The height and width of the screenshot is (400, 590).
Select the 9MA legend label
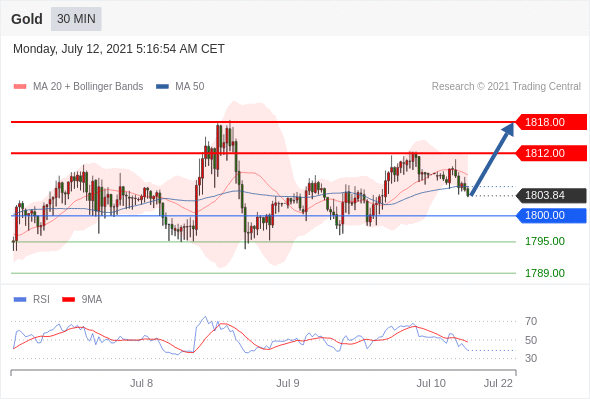(92, 300)
